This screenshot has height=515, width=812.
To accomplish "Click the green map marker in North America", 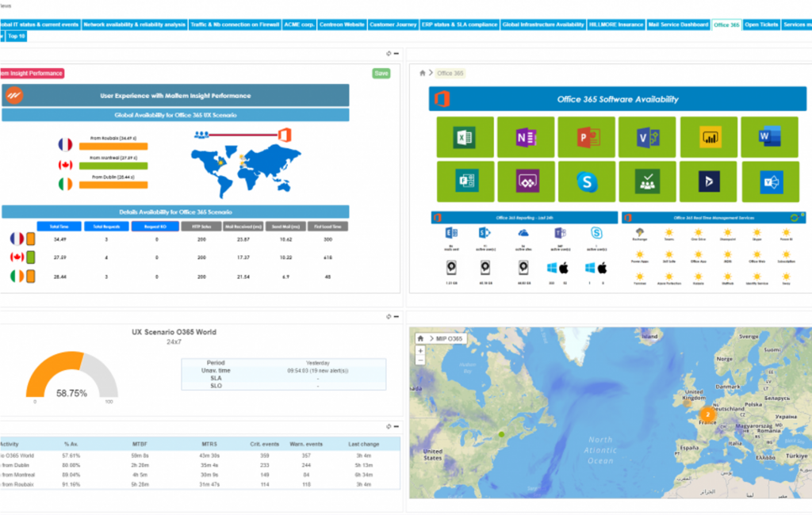I will [501, 434].
